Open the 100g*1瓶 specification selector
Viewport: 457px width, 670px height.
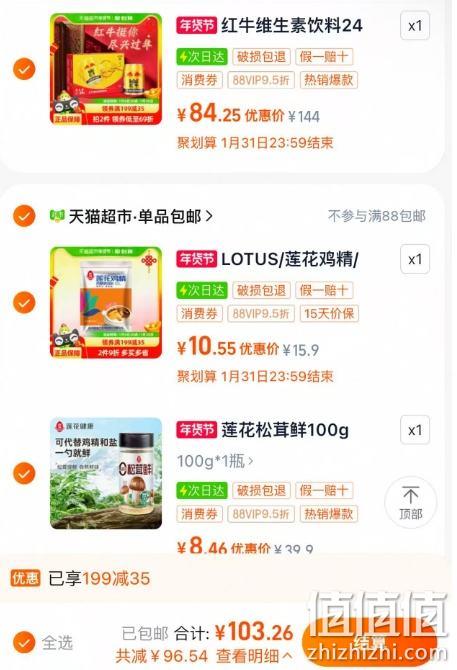coord(215,461)
